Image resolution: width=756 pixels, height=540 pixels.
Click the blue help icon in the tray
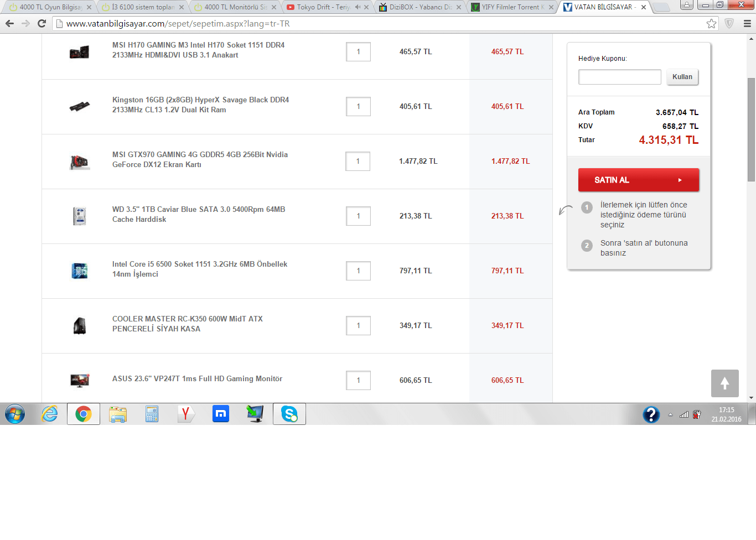(x=651, y=414)
